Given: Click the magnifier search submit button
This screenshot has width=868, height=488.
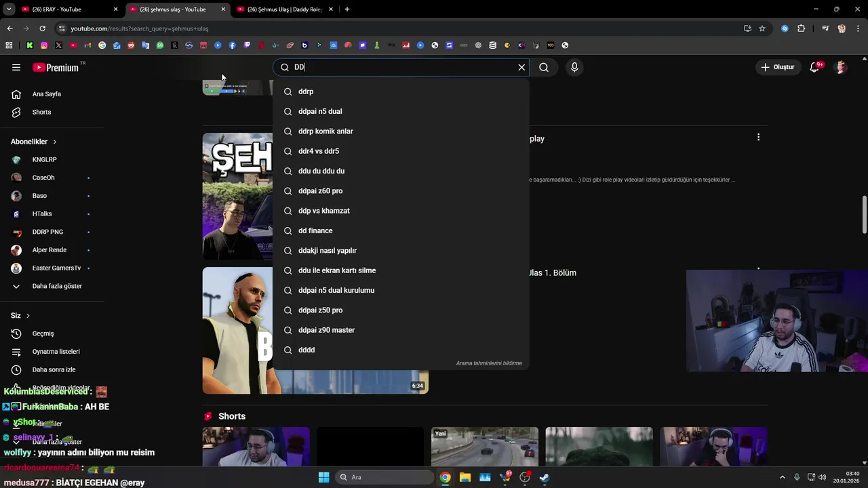Looking at the screenshot, I should tap(544, 67).
